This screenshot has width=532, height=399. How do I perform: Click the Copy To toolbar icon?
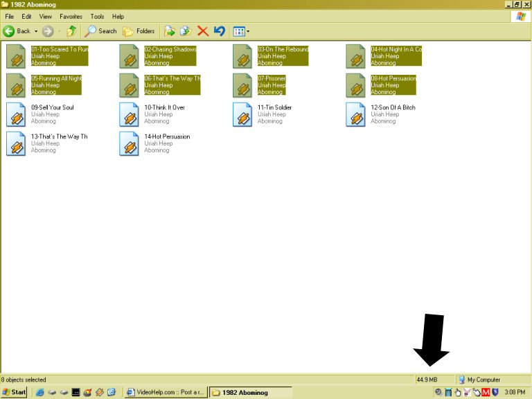tap(186, 31)
